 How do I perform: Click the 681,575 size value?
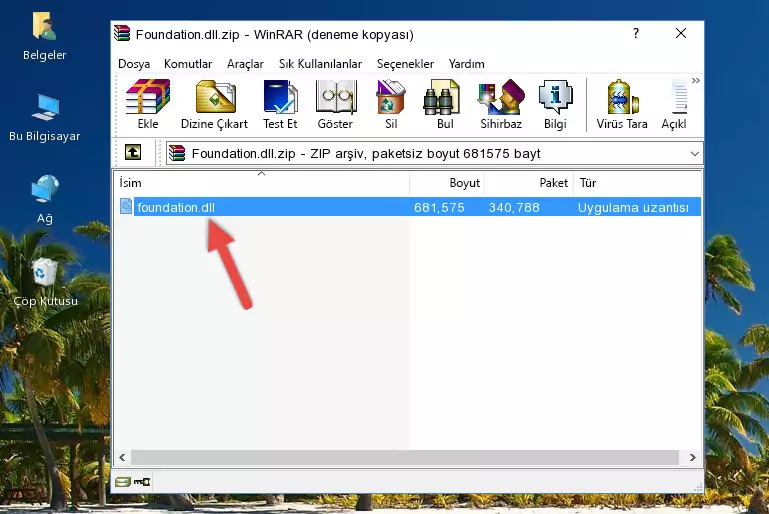tap(439, 207)
